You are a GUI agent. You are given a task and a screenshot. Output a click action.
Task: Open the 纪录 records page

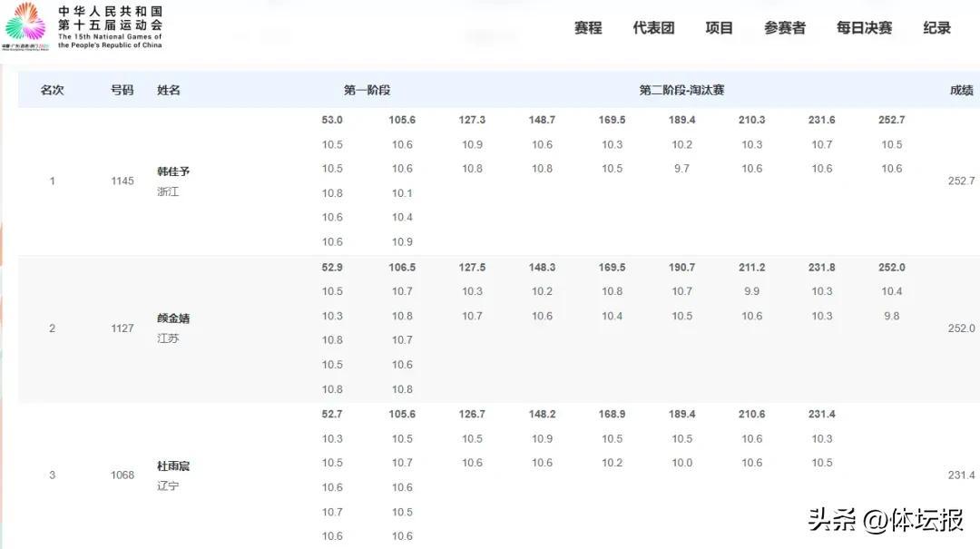click(x=936, y=28)
